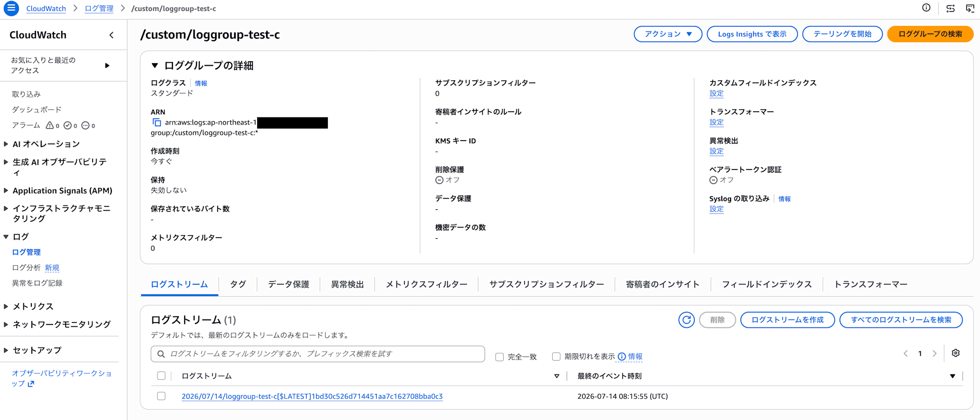980x420 pixels.
Task: Open log streams table preferences gear
Action: 955,353
